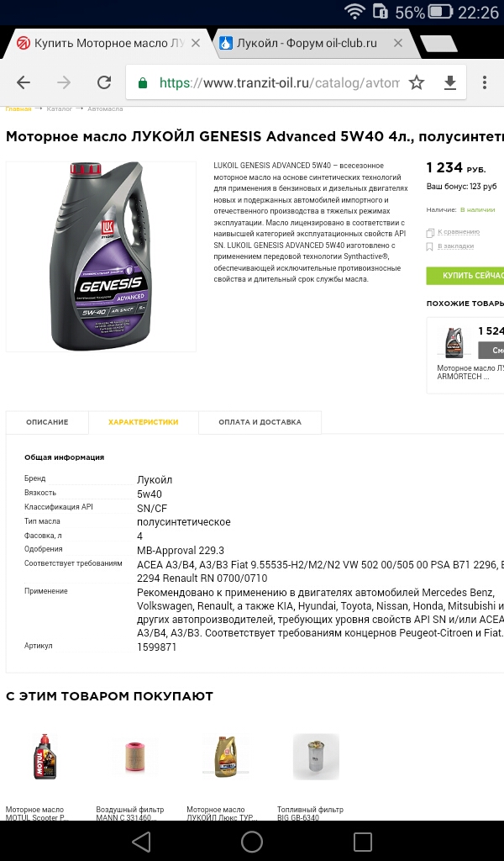Tap the Android home circle button

pos(252,841)
